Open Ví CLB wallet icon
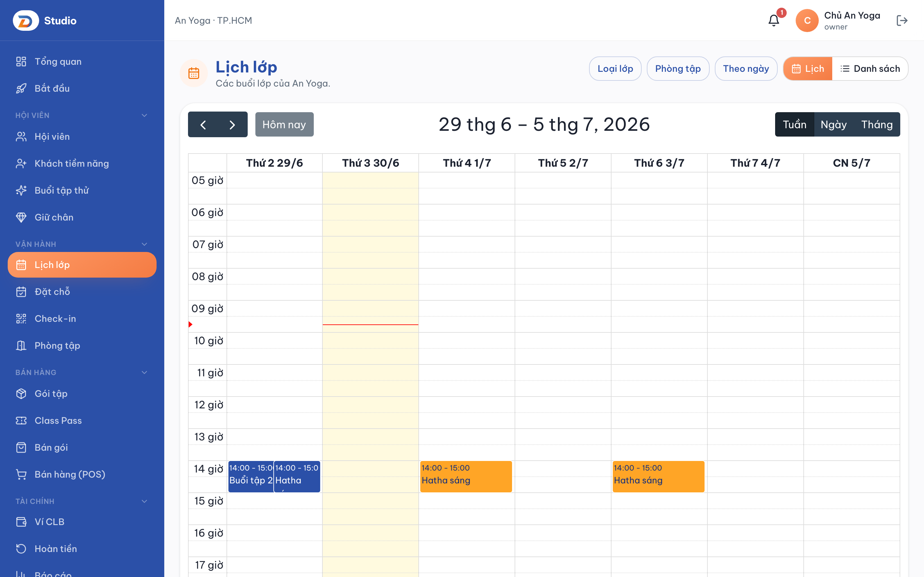 coord(21,522)
